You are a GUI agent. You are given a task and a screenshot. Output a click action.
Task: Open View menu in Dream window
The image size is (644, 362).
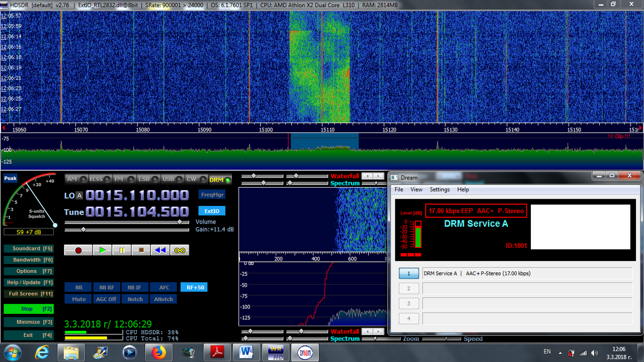[417, 190]
